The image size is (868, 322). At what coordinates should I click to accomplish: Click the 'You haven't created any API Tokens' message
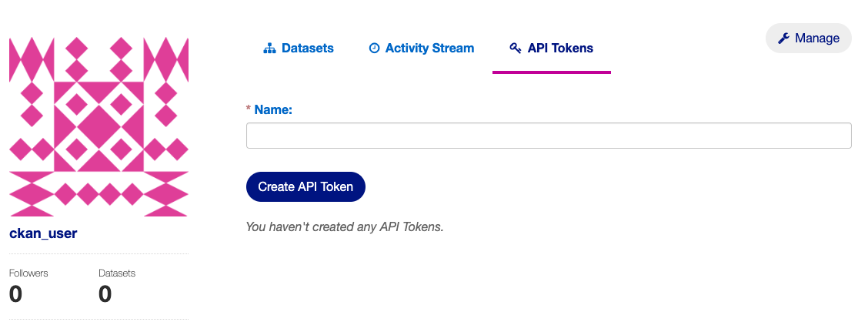point(345,226)
